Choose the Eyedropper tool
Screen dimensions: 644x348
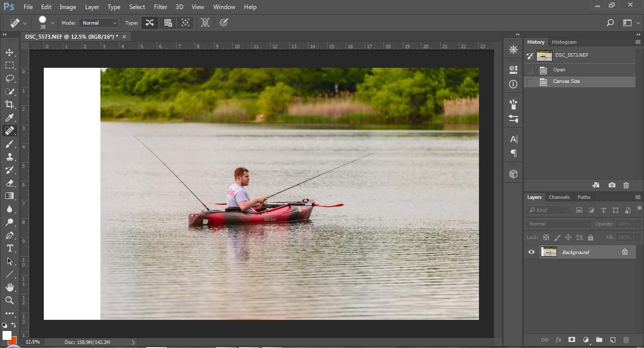pos(10,118)
